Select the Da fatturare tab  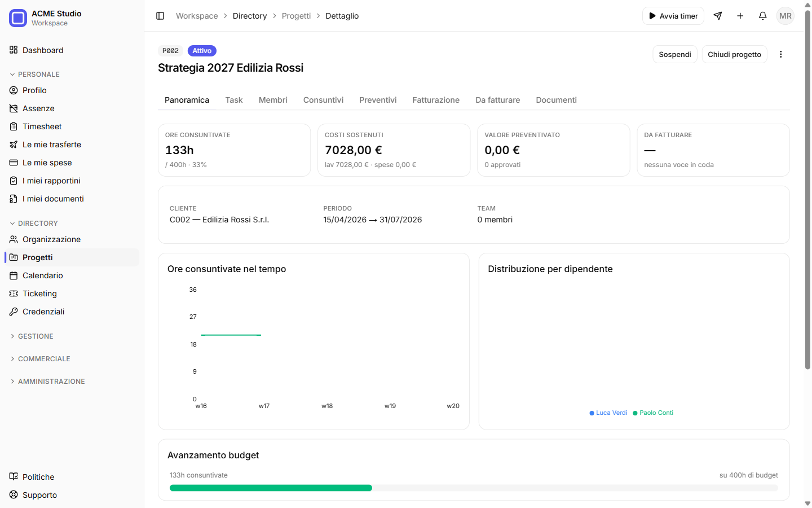(x=498, y=100)
